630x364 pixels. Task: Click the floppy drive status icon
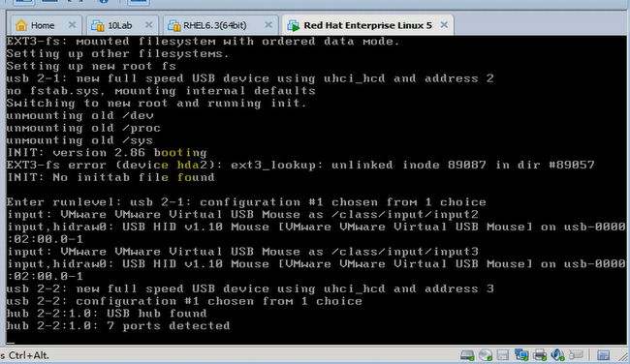point(503,355)
